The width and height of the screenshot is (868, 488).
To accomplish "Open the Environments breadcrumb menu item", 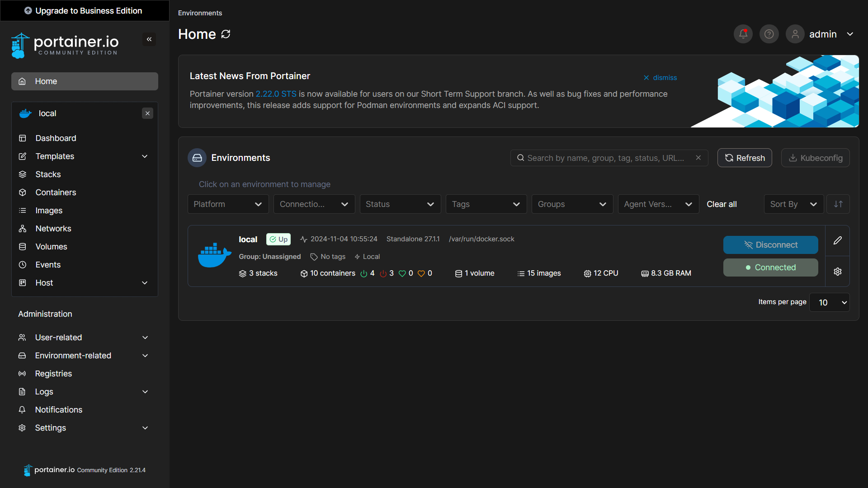I will pos(199,13).
